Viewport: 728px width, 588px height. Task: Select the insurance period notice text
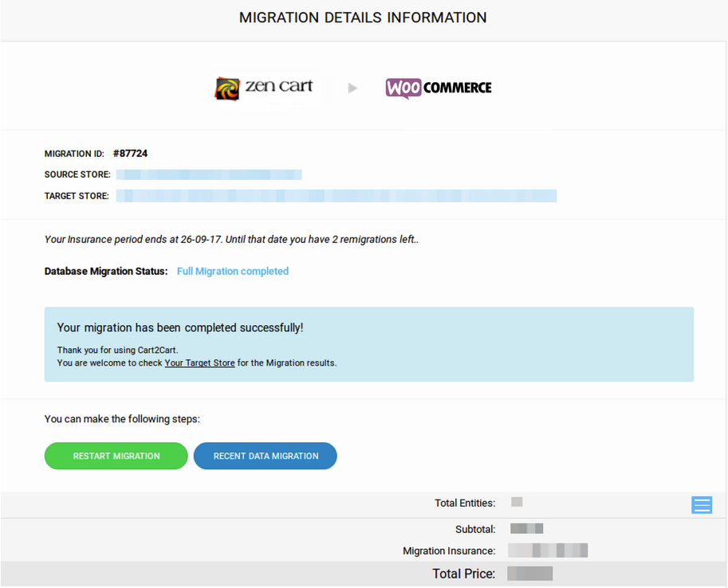click(x=232, y=240)
